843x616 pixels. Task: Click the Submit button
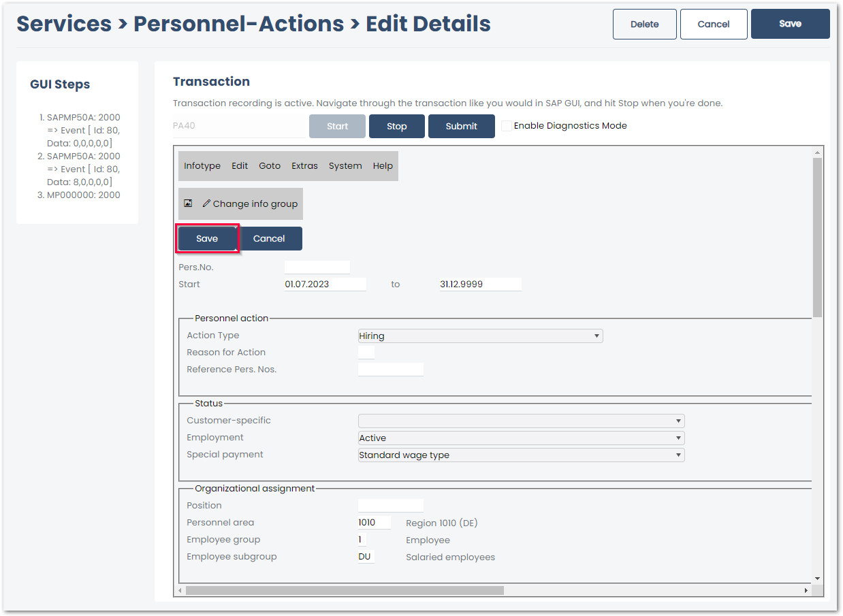point(462,127)
